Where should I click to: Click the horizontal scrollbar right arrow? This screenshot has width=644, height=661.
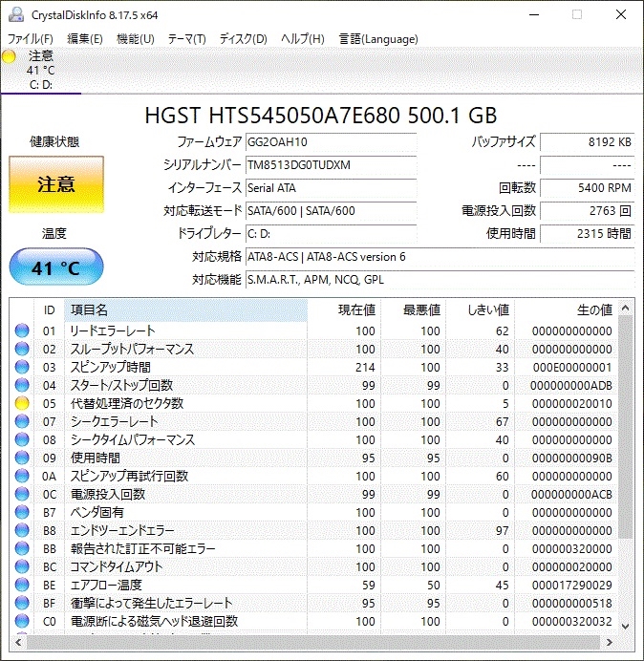[x=610, y=642]
